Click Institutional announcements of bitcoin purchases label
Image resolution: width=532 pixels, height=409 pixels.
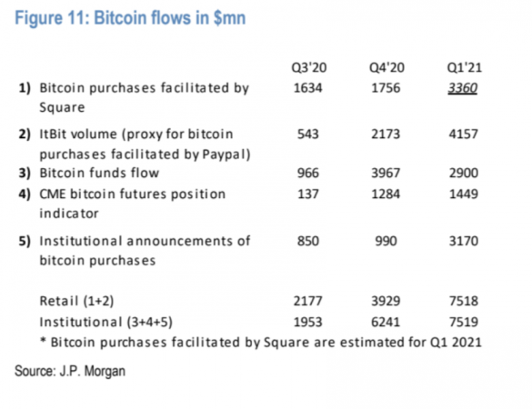145,251
